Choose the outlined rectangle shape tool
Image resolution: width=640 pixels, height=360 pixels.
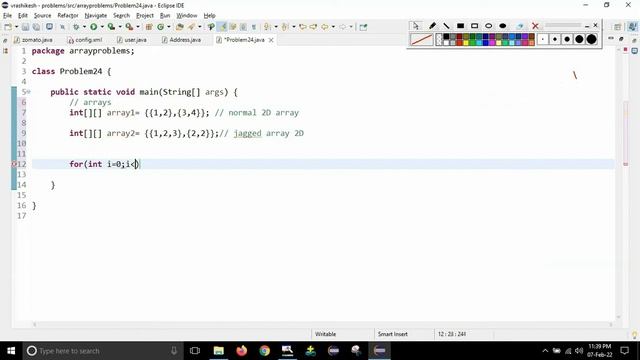point(474,26)
